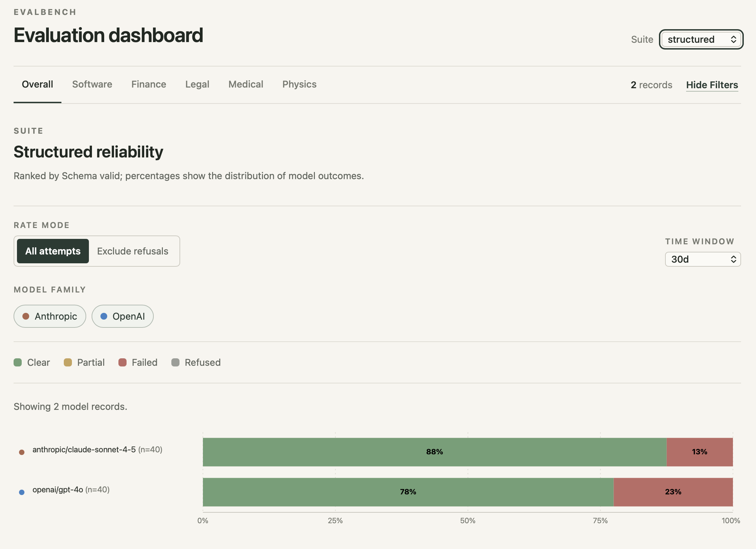This screenshot has width=756, height=549.
Task: Toggle the OpenAI model family chip
Action: pos(122,316)
